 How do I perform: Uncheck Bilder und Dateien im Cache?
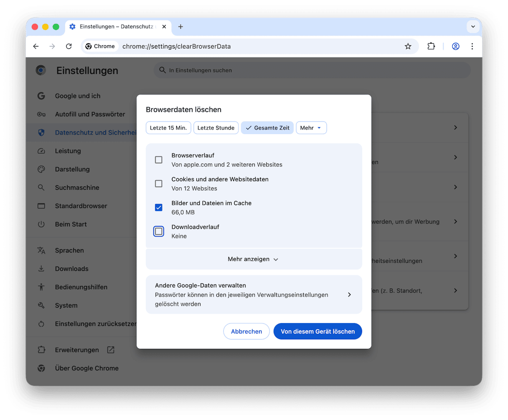click(x=159, y=207)
